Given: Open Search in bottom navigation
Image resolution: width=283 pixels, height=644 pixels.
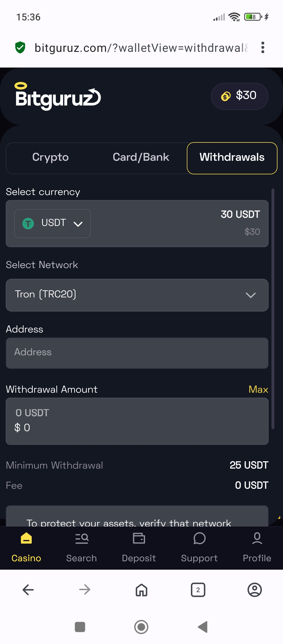Looking at the screenshot, I should tap(81, 547).
